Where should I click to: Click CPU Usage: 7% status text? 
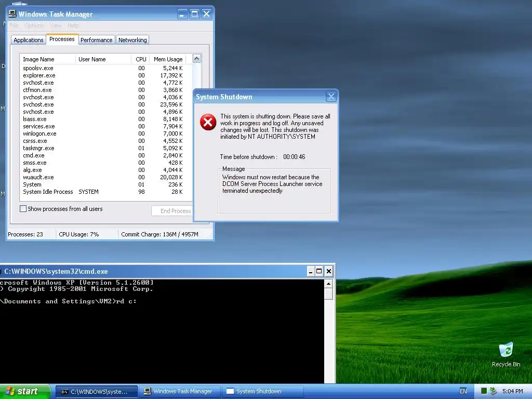tap(79, 234)
